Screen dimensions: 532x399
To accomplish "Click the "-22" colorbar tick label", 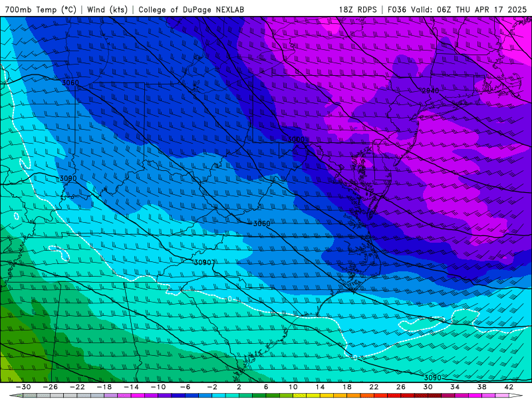I will coord(77,387).
